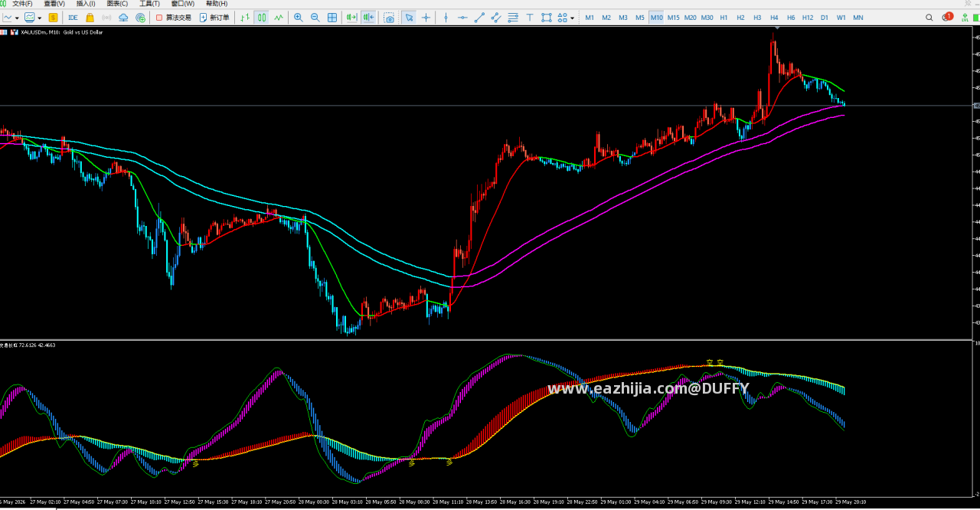Image resolution: width=980 pixels, height=510 pixels.
Task: Switch to W1 weekly timeframe
Action: (x=841, y=18)
